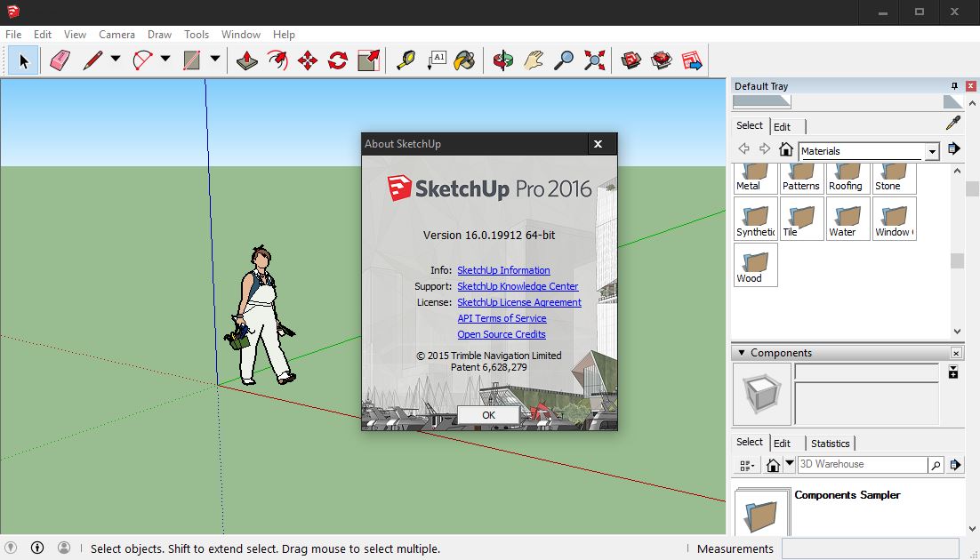Open the SketchUp Information link
980x560 pixels.
tap(503, 270)
